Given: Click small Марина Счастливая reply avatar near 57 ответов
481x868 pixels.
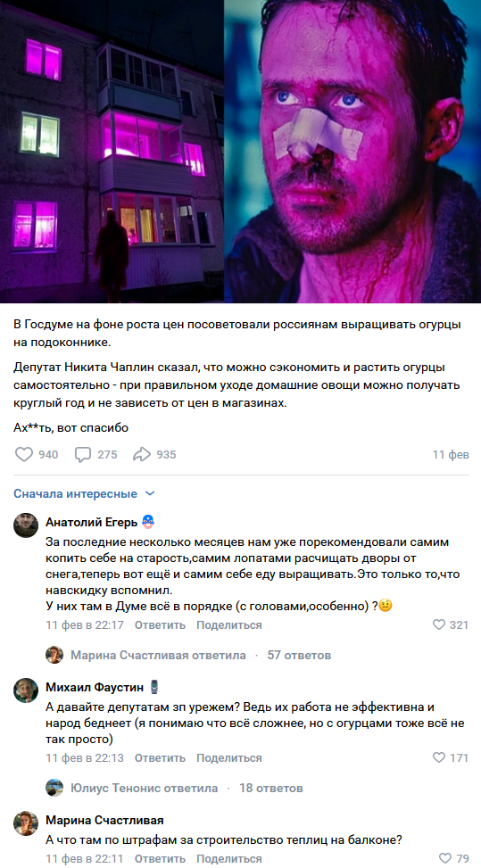Looking at the screenshot, I should 54,655.
